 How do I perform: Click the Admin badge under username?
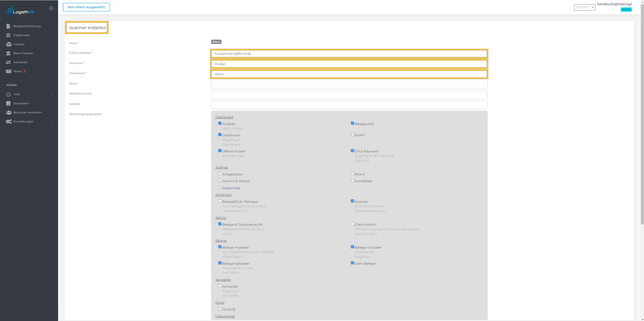pos(626,10)
